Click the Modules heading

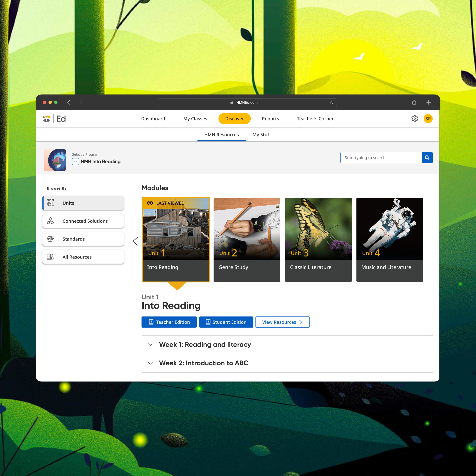coord(155,188)
